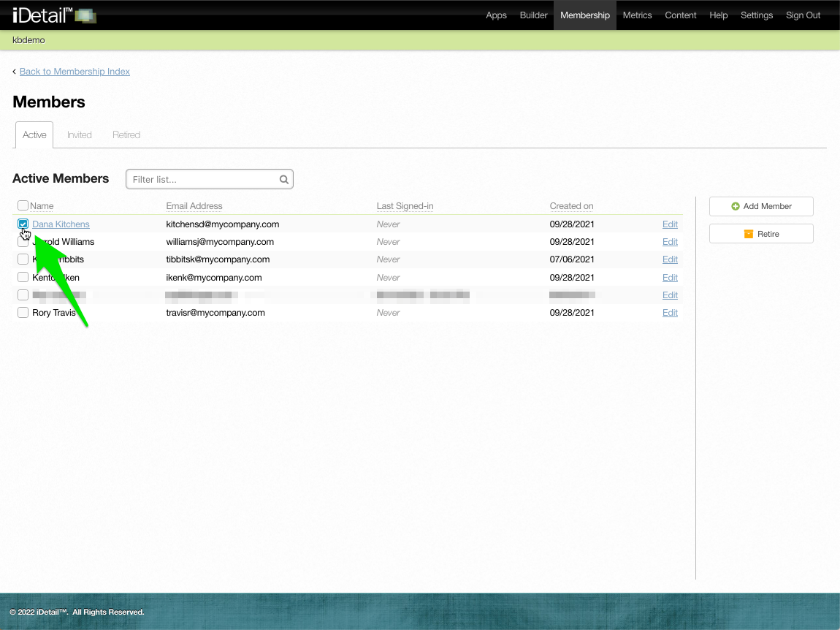Go to Builder in top navigation

click(x=533, y=15)
